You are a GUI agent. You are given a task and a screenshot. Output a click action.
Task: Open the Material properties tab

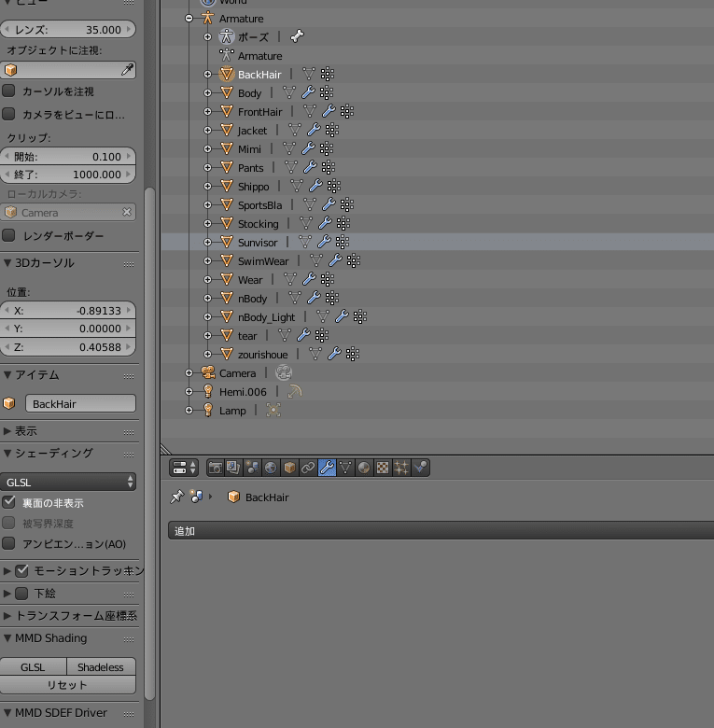(364, 468)
